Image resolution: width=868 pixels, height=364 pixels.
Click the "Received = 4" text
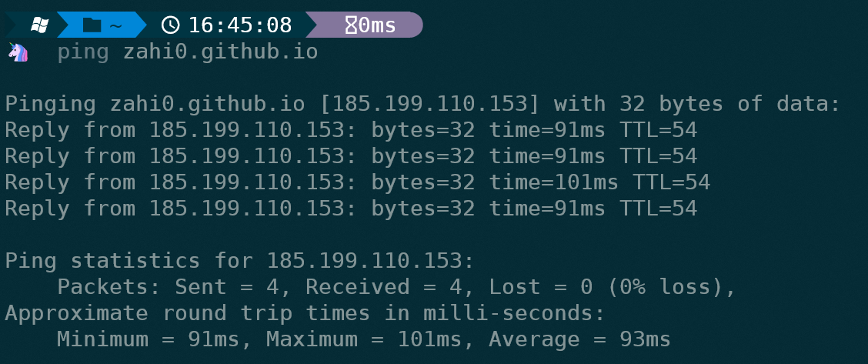point(376,287)
